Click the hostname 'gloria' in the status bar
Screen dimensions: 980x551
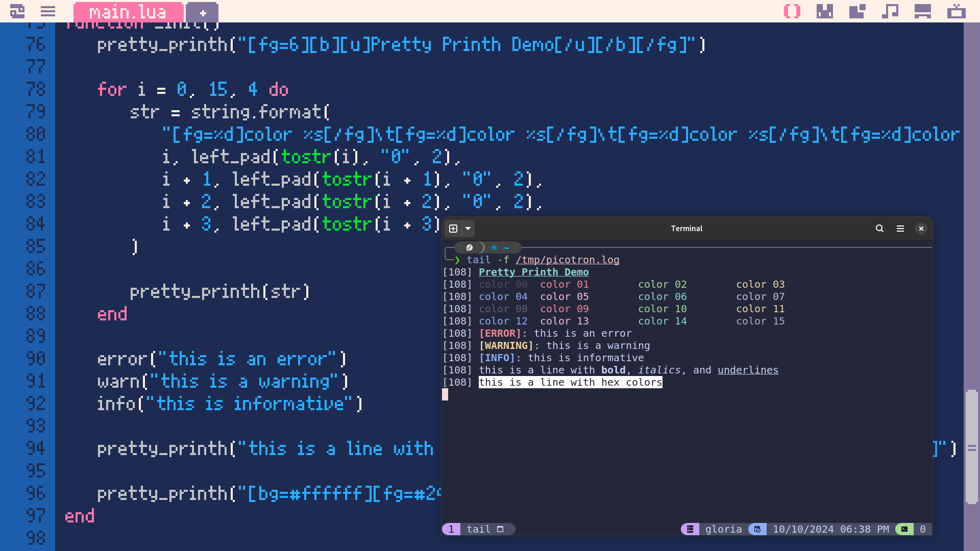[x=723, y=530]
